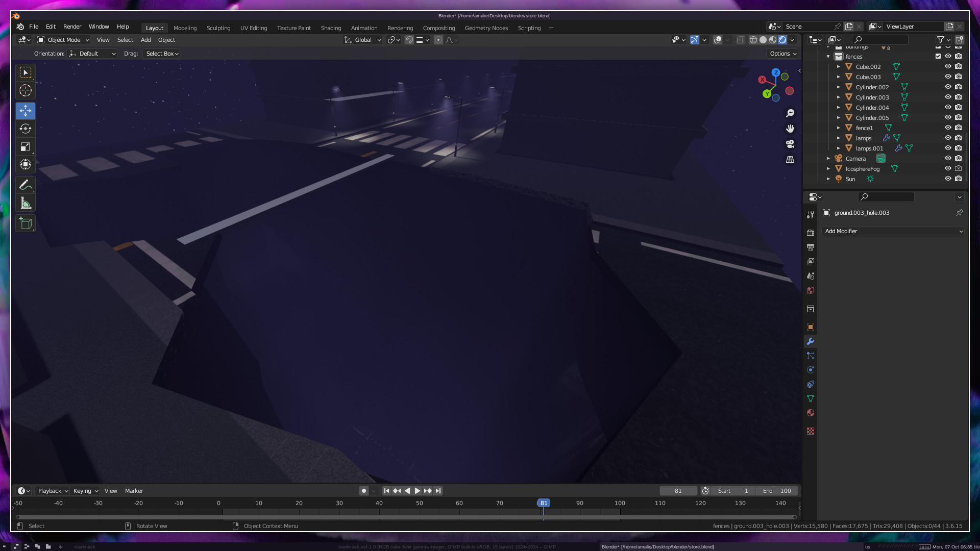This screenshot has height=551, width=980.
Task: Hide Cube.002 in the outliner
Action: pos(948,66)
